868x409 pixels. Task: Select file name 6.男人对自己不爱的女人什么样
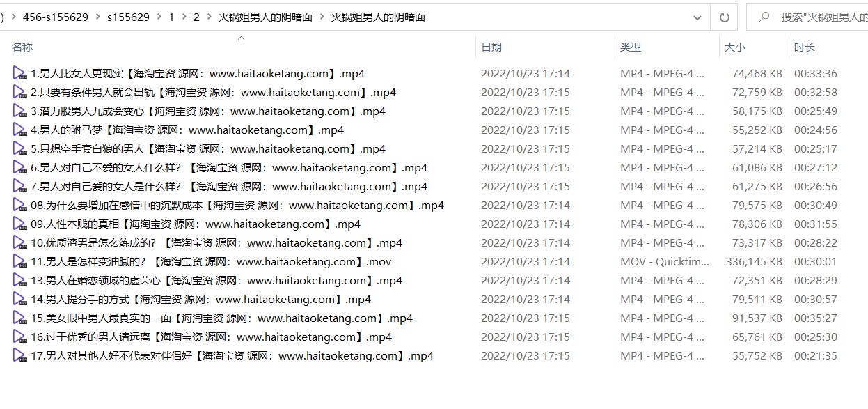(229, 167)
